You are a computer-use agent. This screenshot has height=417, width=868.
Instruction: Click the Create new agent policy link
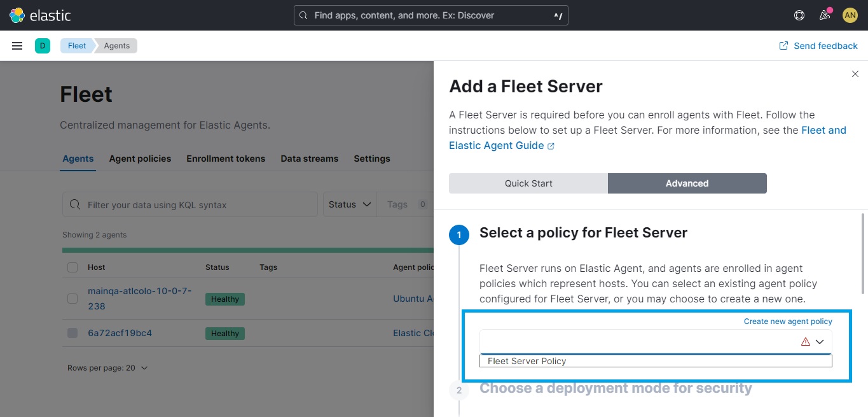788,321
